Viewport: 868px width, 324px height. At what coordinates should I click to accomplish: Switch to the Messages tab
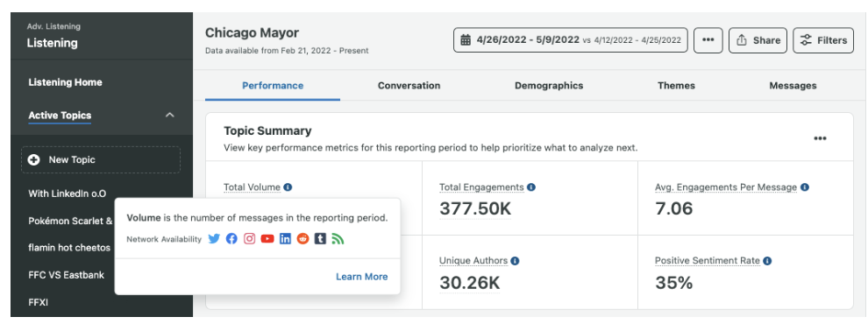[x=793, y=86]
